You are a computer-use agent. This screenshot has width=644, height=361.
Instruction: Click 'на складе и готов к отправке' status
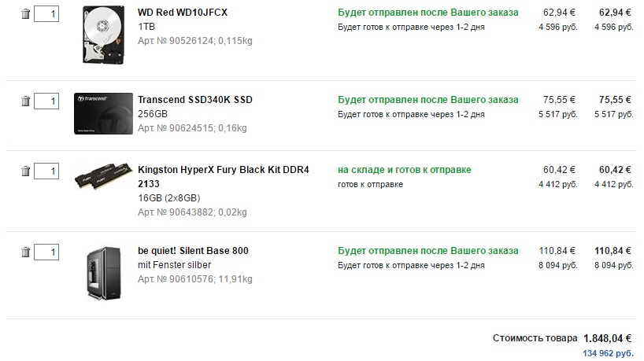tap(405, 170)
